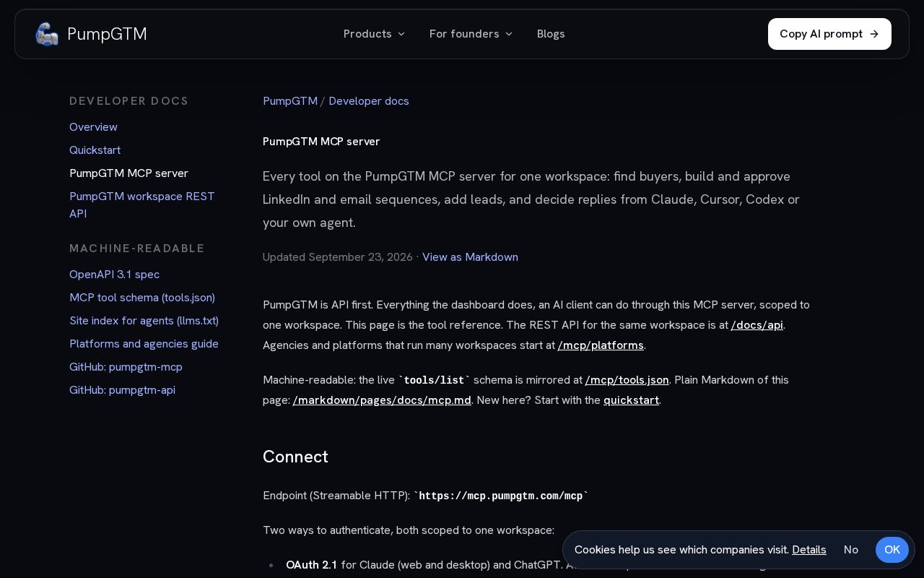Click View as Markdown link
This screenshot has height=578, width=924.
click(x=470, y=257)
